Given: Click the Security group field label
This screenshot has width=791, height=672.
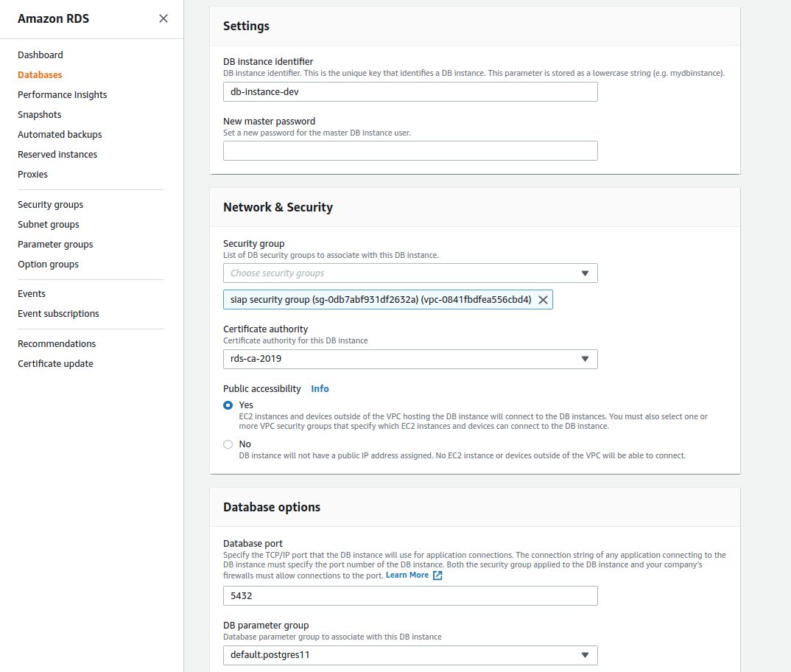Looking at the screenshot, I should click(254, 243).
